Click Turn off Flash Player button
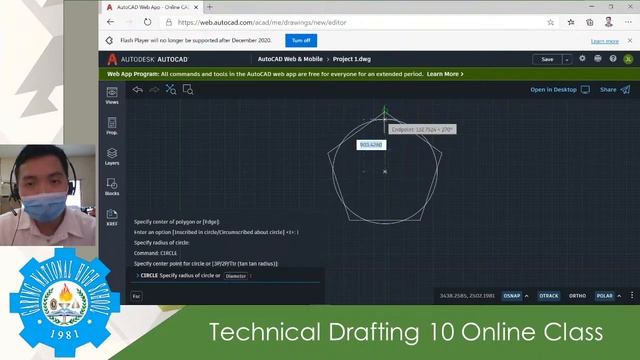640x360 pixels. pyautogui.click(x=301, y=40)
